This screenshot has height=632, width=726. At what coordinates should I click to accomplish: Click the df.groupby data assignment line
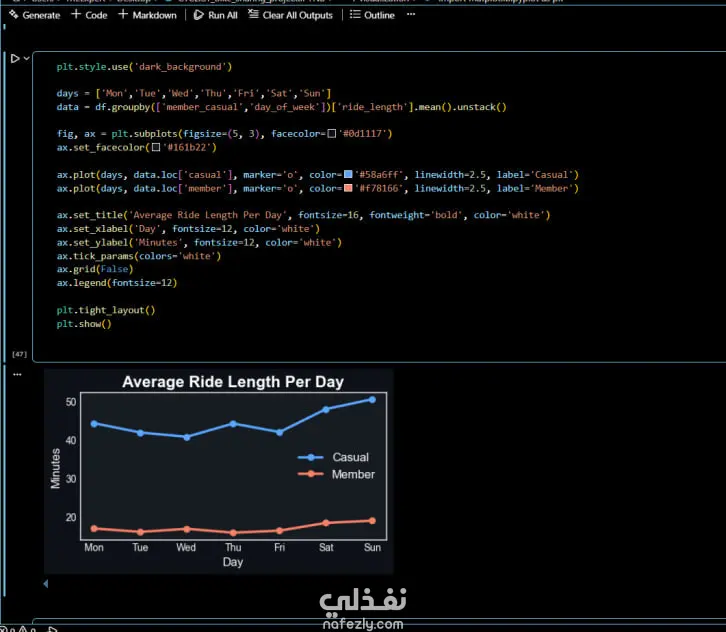(x=282, y=107)
